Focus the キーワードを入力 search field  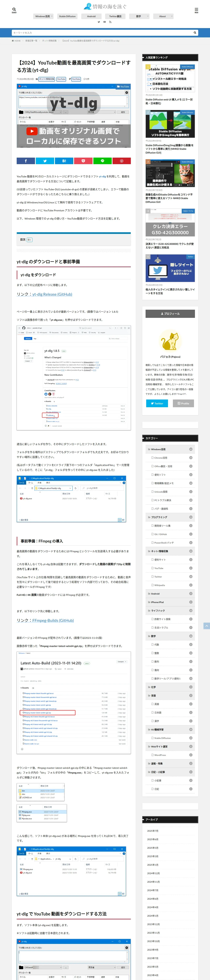coord(102,33)
